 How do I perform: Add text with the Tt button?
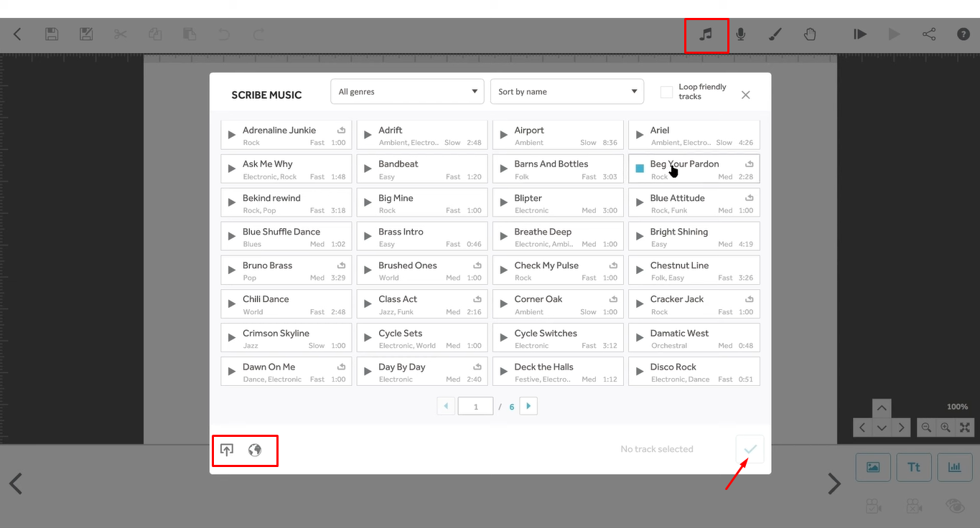click(914, 467)
